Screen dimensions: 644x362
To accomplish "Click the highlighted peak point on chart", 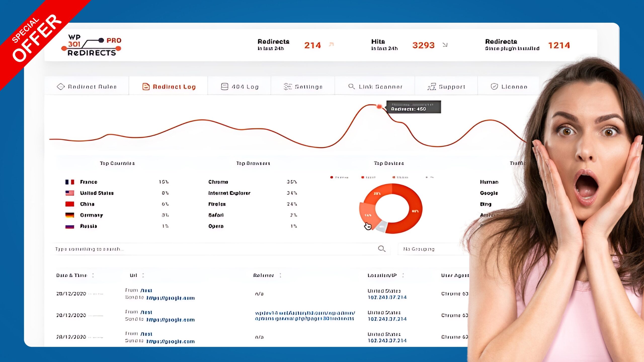I will pyautogui.click(x=379, y=106).
